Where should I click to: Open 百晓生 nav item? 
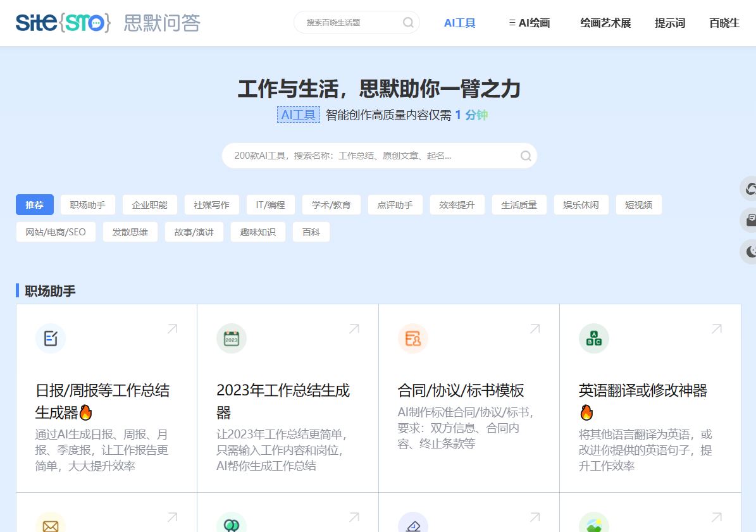(724, 23)
